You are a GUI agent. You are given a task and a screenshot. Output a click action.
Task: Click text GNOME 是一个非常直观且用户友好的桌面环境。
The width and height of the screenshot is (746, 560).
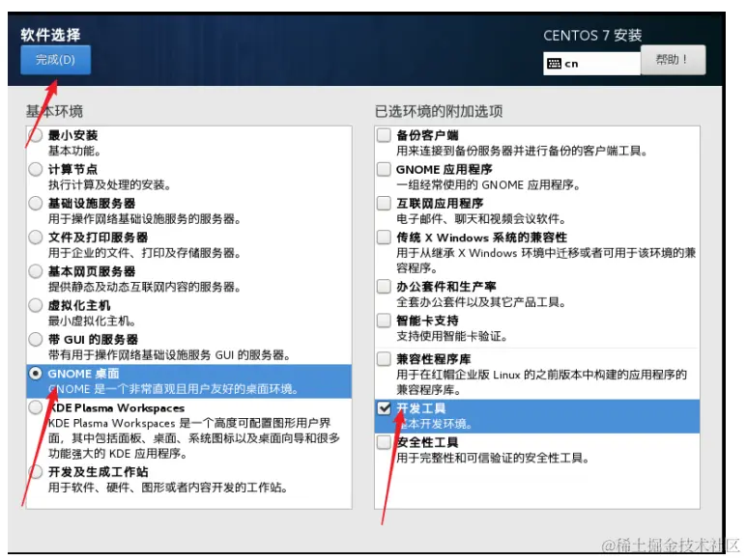tap(174, 389)
